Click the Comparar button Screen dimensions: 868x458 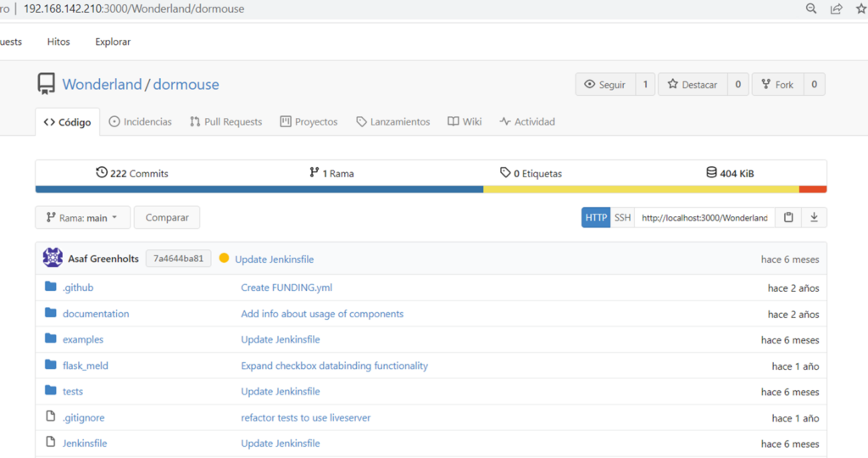coord(167,218)
